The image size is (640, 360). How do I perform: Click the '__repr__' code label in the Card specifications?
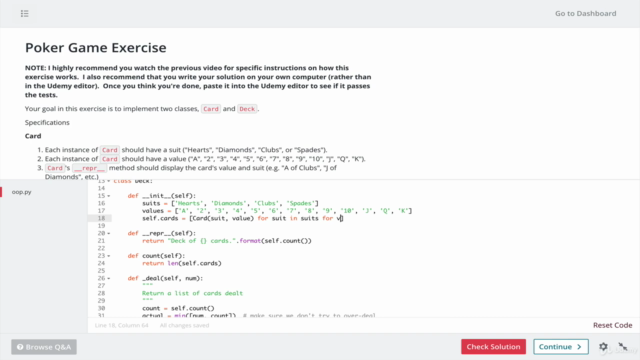[x=89, y=168]
